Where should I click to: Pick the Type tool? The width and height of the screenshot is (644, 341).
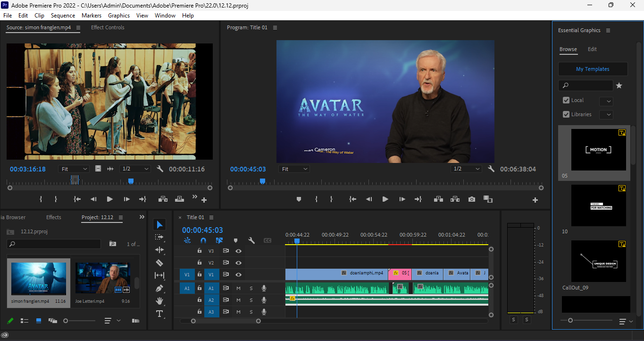point(159,314)
